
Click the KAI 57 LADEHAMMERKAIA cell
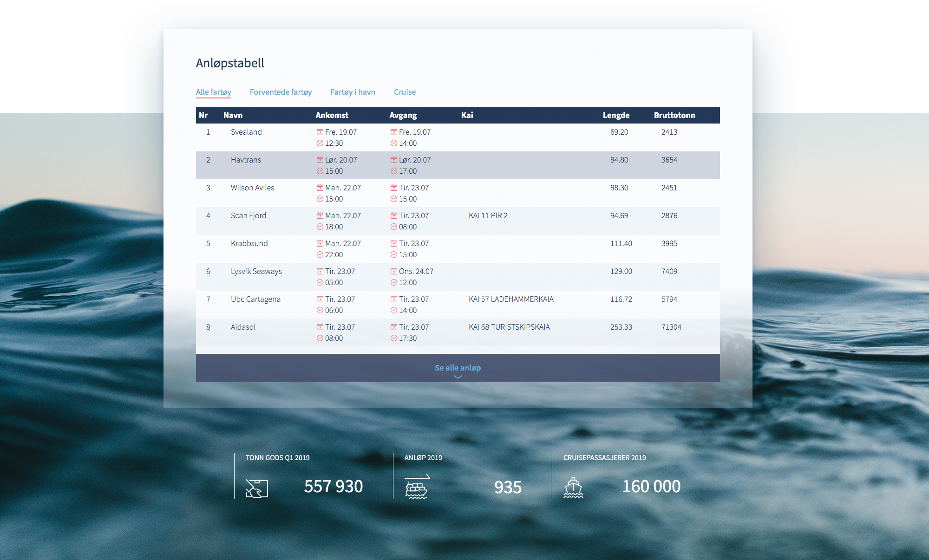[511, 299]
